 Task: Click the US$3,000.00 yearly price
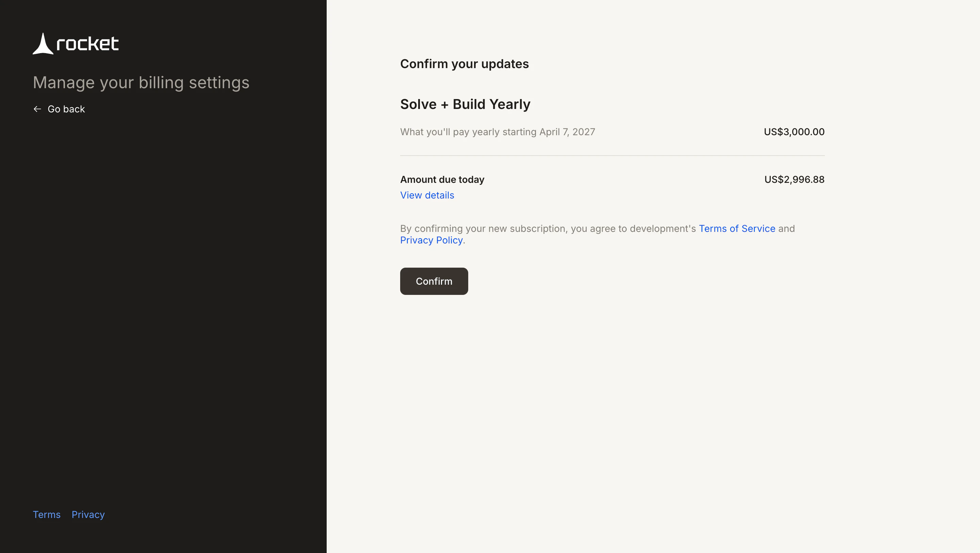tap(794, 132)
